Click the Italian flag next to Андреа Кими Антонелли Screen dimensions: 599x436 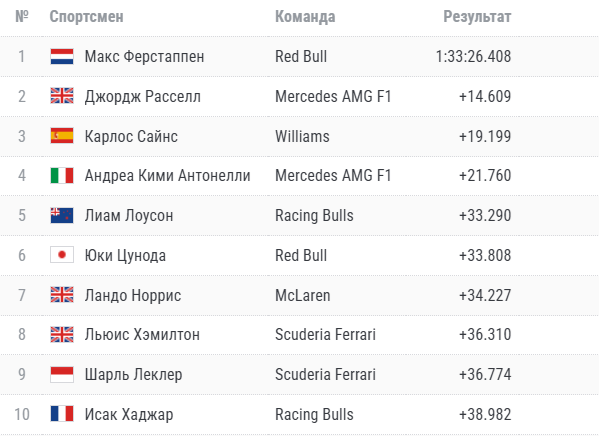[62, 176]
